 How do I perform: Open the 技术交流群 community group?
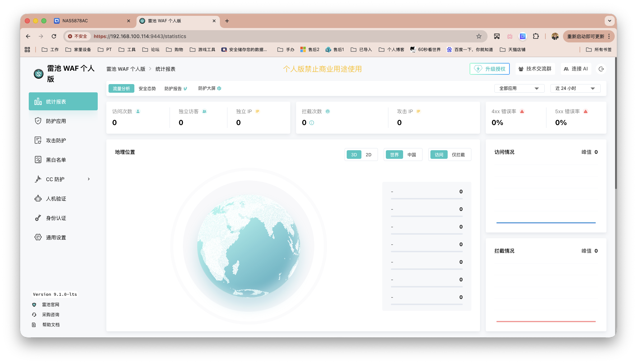tap(535, 69)
